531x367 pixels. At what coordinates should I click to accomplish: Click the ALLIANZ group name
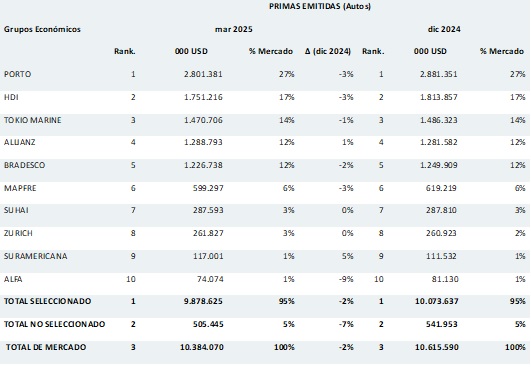pyautogui.click(x=19, y=142)
